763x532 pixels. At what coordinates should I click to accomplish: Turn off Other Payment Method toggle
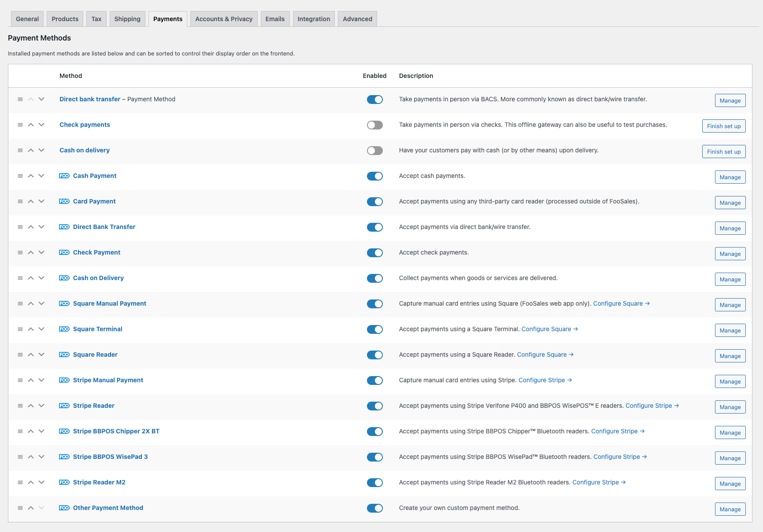375,508
